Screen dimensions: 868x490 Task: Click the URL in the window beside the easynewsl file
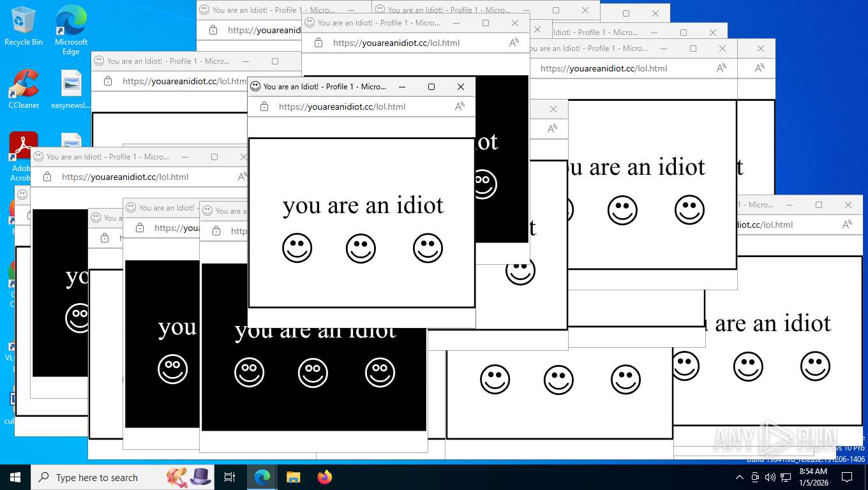pos(184,81)
